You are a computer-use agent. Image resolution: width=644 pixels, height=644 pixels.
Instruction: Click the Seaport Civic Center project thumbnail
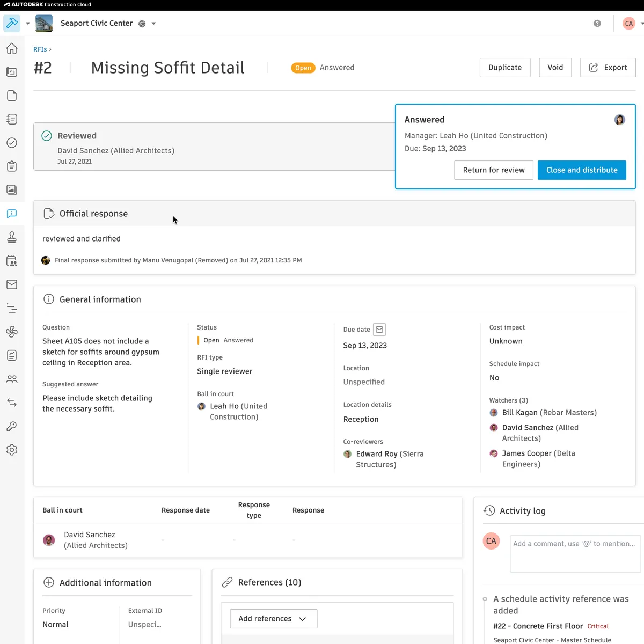(44, 23)
